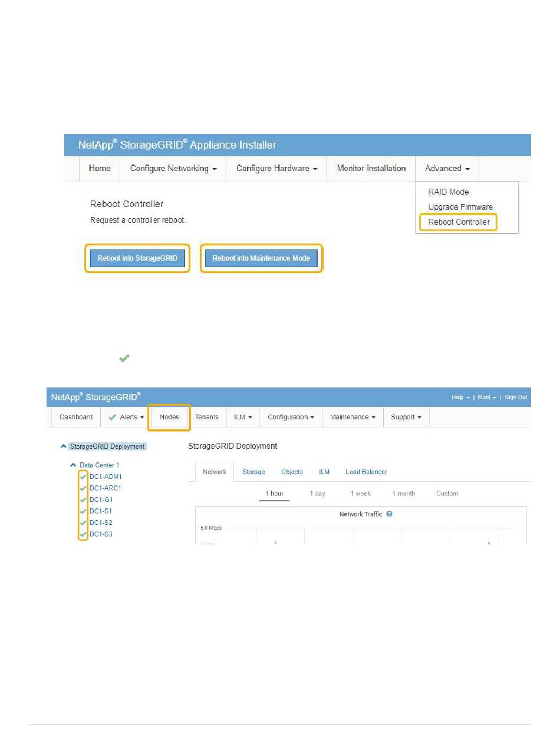Open the Nodes page

(169, 417)
